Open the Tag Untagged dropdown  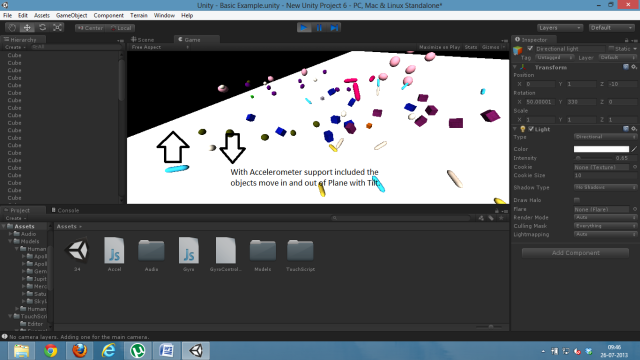[555, 58]
